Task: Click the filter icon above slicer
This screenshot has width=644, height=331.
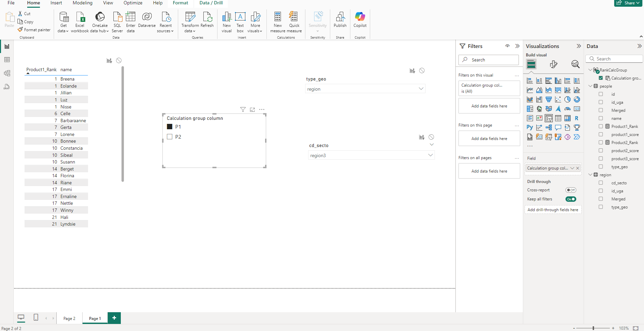Action: click(x=243, y=109)
